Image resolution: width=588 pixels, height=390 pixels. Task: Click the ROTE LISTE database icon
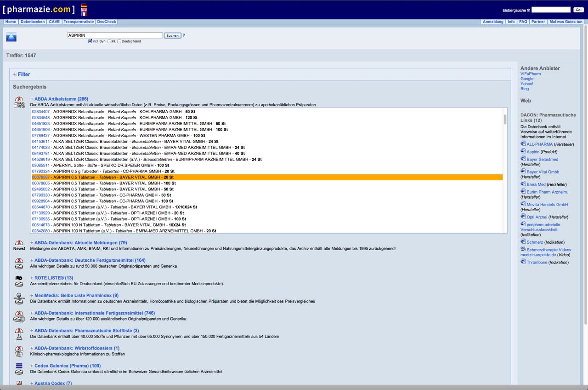19,281
